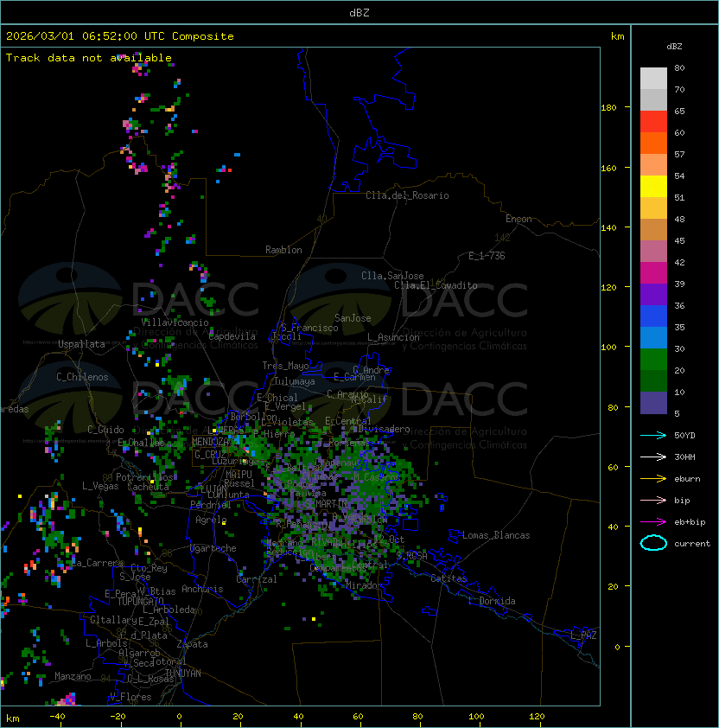Click the 'Potrerillos' map label
Viewport: 719px width, 728px height.
click(144, 478)
